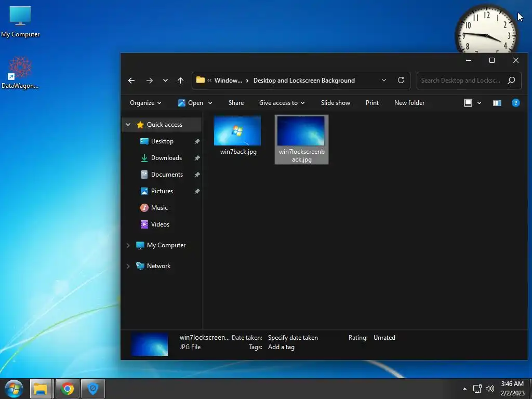Click the Unrated rating value
The image size is (532, 399).
[x=384, y=338]
